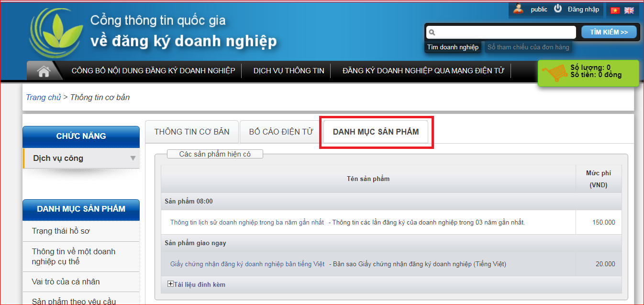
Task: Click Thông tin cơ bản breadcrumb text
Action: click(x=100, y=97)
